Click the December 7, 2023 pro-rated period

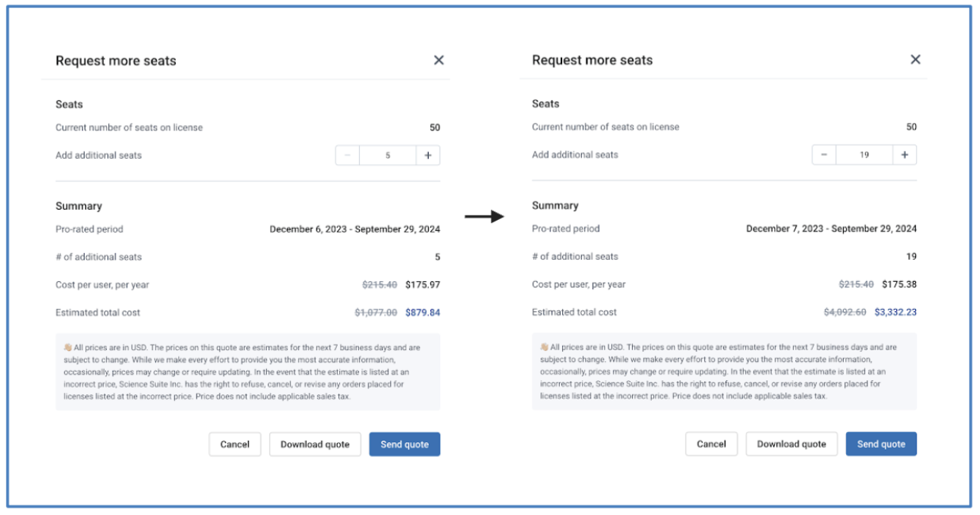(x=831, y=229)
